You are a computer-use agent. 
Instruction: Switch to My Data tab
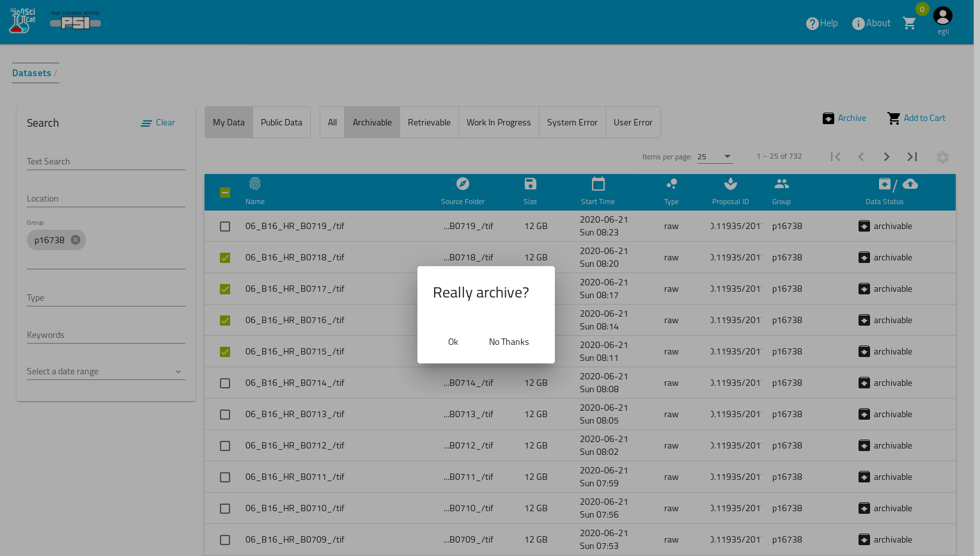click(229, 122)
